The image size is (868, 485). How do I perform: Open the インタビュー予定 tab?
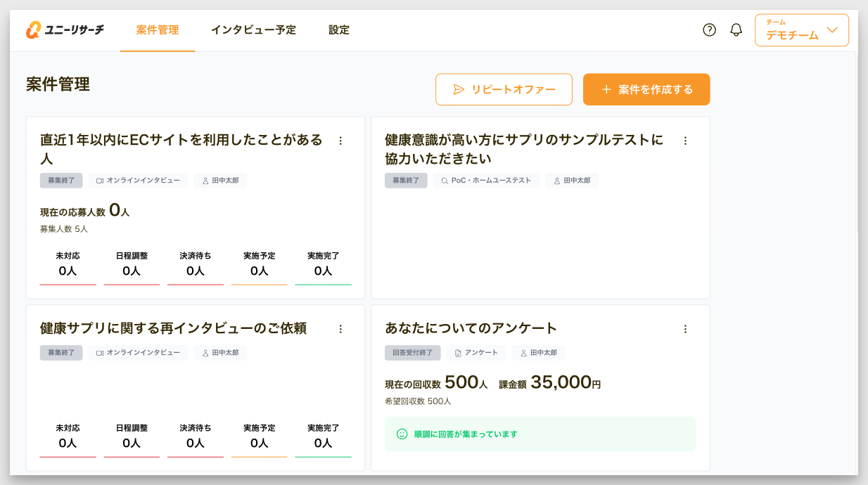point(253,30)
